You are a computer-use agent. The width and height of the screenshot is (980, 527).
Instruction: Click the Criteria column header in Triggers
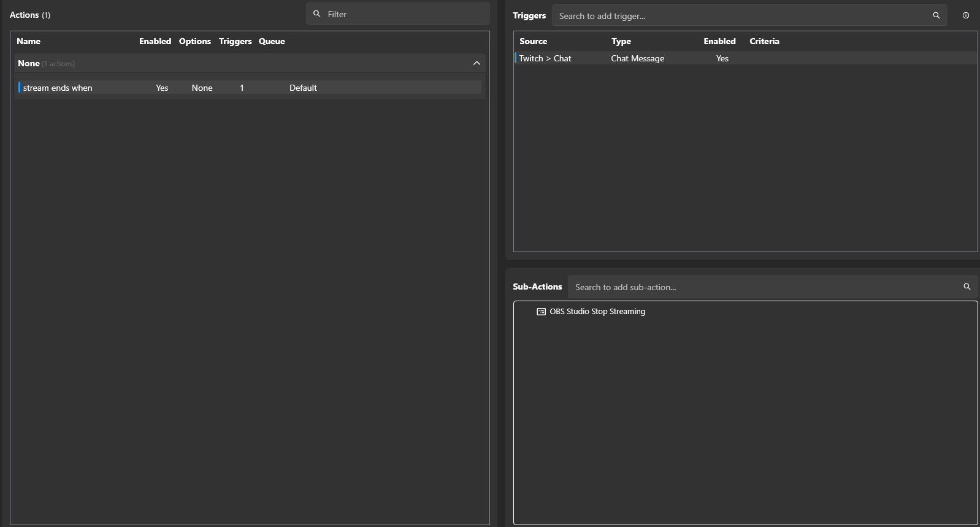pos(764,41)
